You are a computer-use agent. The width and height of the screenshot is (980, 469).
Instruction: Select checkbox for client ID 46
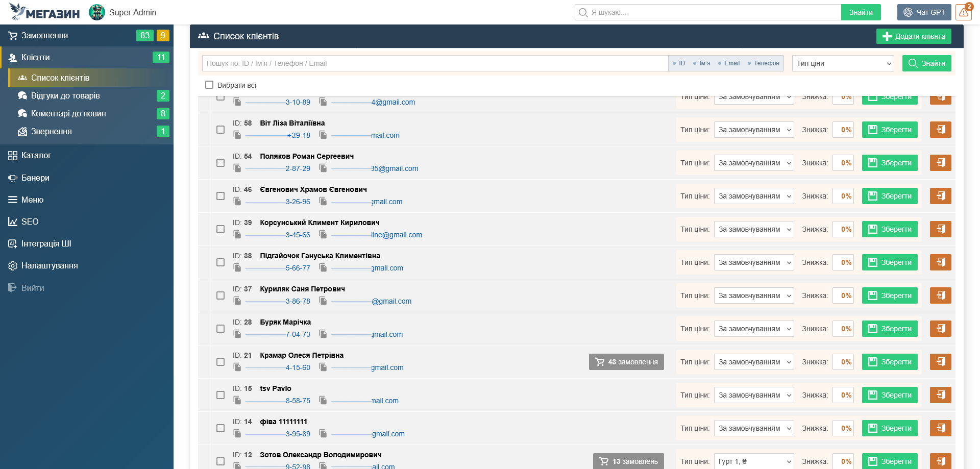(220, 196)
